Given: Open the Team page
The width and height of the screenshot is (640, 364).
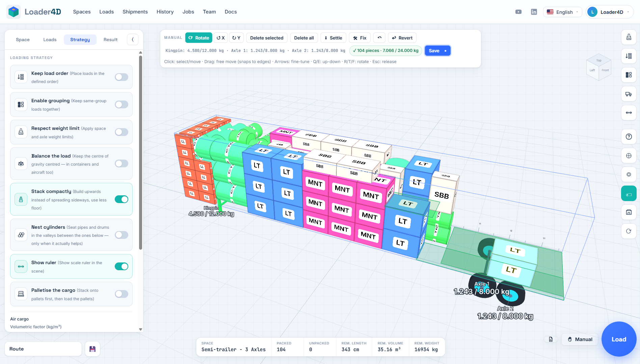Looking at the screenshot, I should pos(209,12).
